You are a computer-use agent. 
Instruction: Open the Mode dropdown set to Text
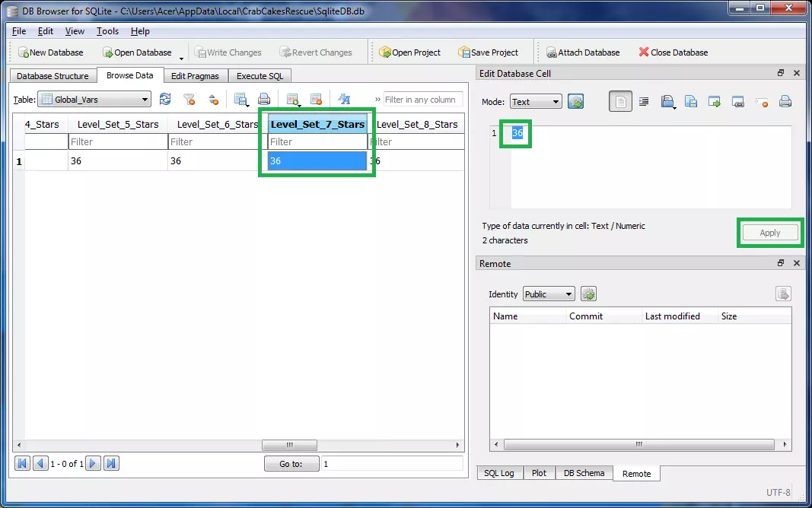536,101
